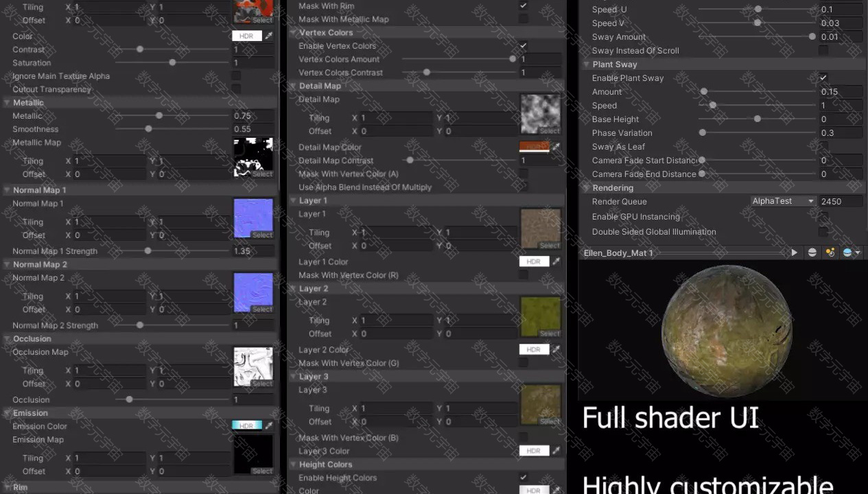This screenshot has width=868, height=494.
Task: Open the environment preview dropdown arrow
Action: [857, 252]
